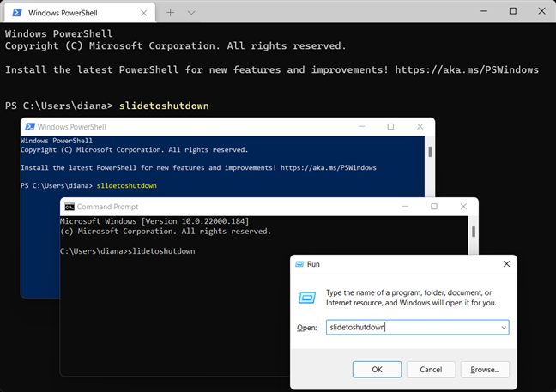The image size is (556, 392).
Task: Click the C:\Users\diana>slidetoshutdown line in Command Prompt
Action: 128,251
